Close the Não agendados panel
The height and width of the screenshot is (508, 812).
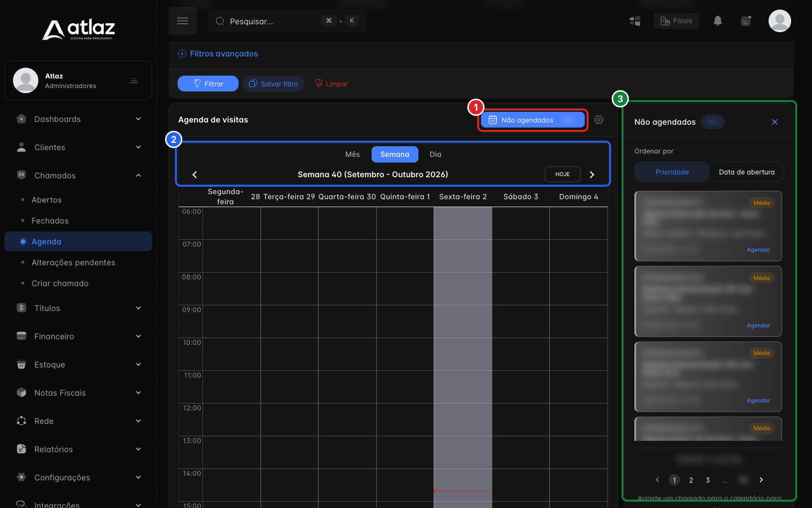pos(775,122)
